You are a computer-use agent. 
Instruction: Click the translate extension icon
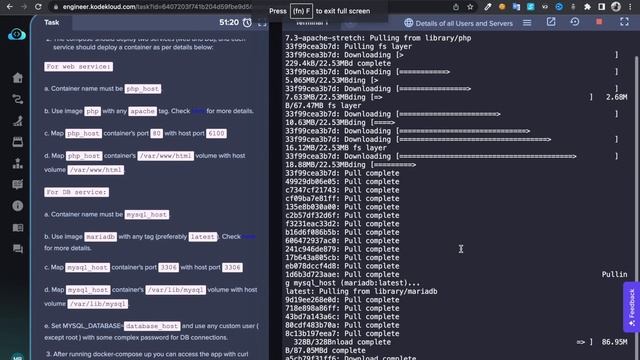516,7
